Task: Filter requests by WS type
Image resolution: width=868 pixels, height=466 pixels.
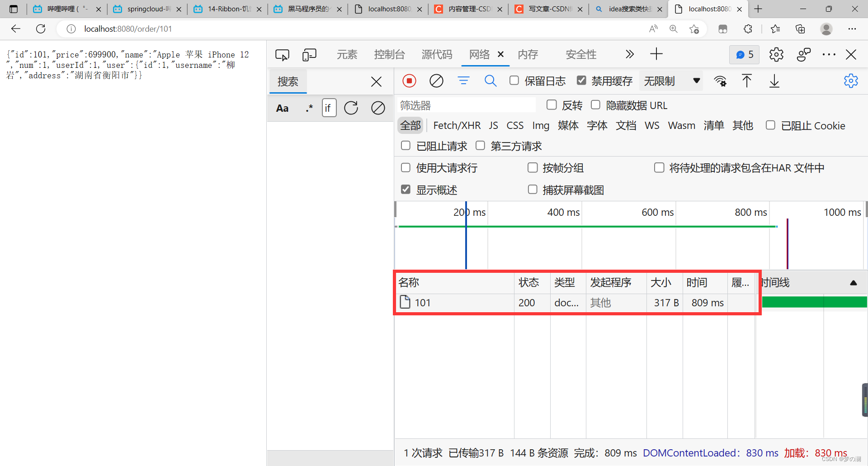Action: point(652,125)
